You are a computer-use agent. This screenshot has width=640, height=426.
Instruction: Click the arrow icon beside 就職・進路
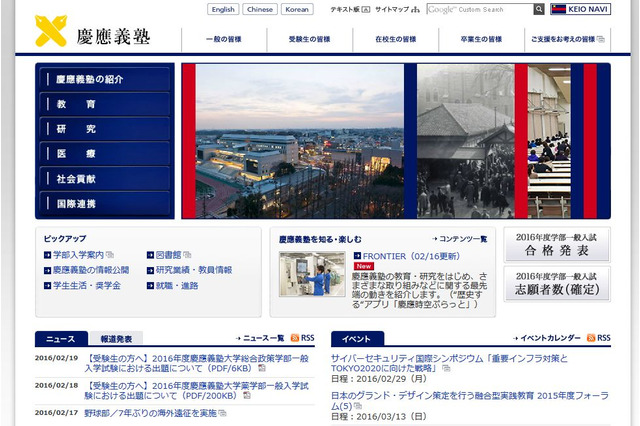(150, 286)
